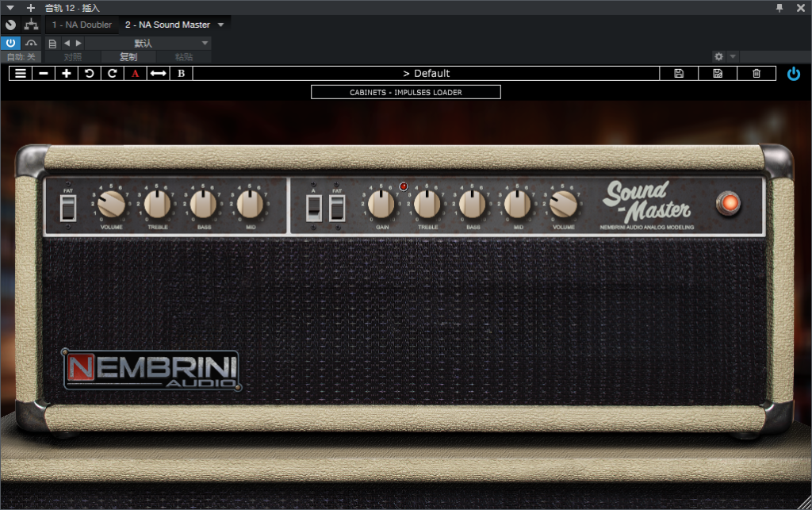Image resolution: width=812 pixels, height=510 pixels.
Task: Open the Default preset browser
Action: [426, 74]
